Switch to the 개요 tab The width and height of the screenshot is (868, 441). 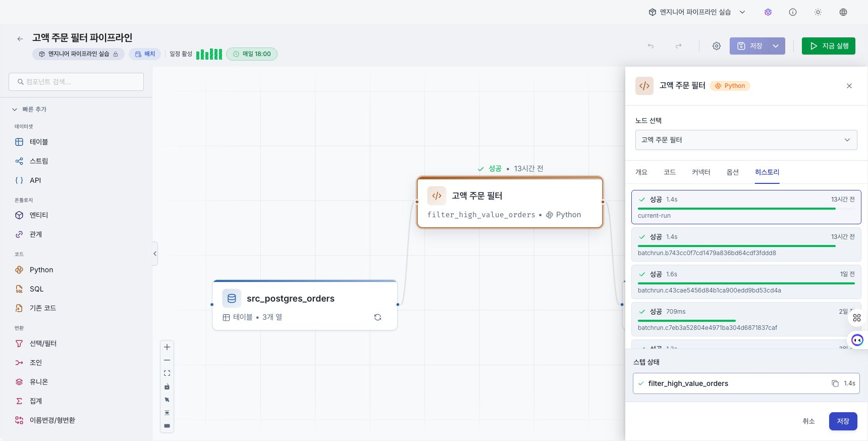[641, 172]
